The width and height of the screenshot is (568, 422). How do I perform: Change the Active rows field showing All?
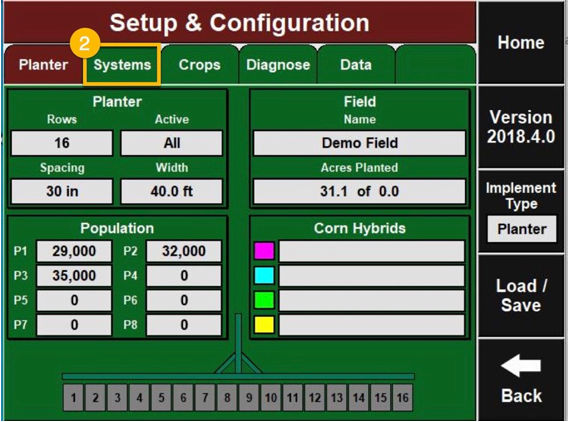[172, 143]
